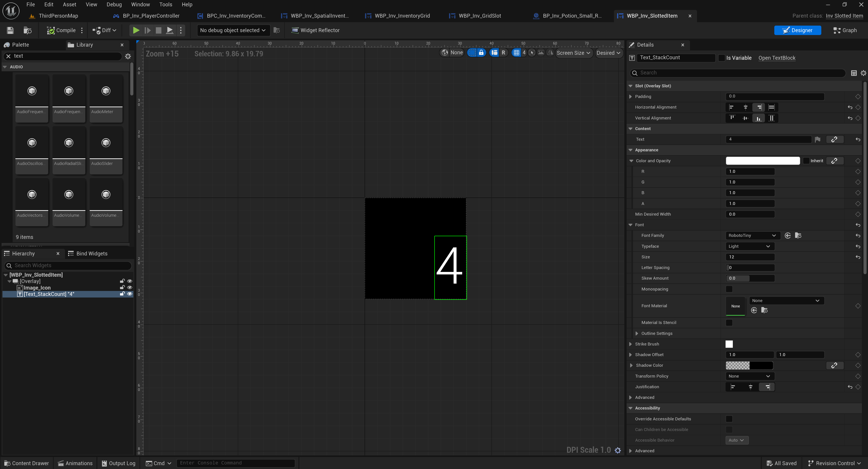This screenshot has width=868, height=469.
Task: Click align right horizontal alignment icon
Action: pos(759,107)
